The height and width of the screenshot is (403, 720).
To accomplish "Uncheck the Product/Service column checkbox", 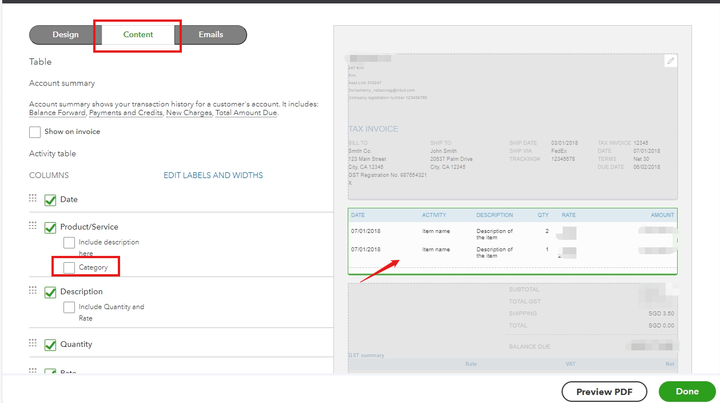I will (x=50, y=228).
